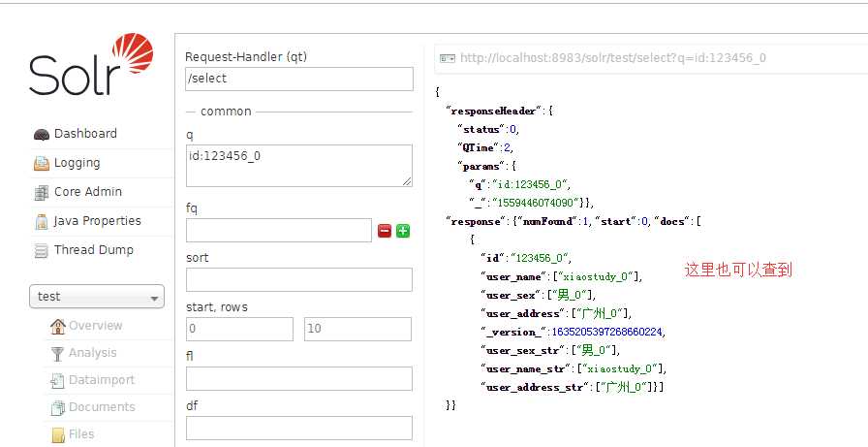Click the Files folder icon
868x447 pixels.
click(x=57, y=434)
